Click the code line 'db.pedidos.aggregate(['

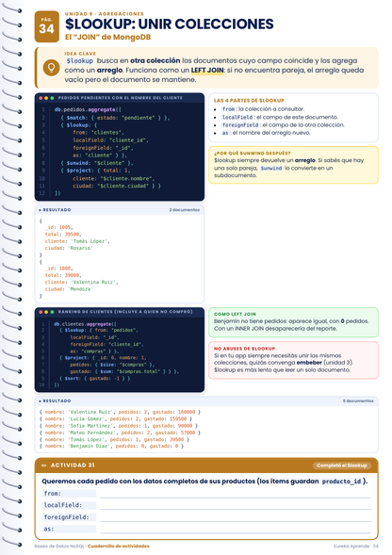coord(88,109)
